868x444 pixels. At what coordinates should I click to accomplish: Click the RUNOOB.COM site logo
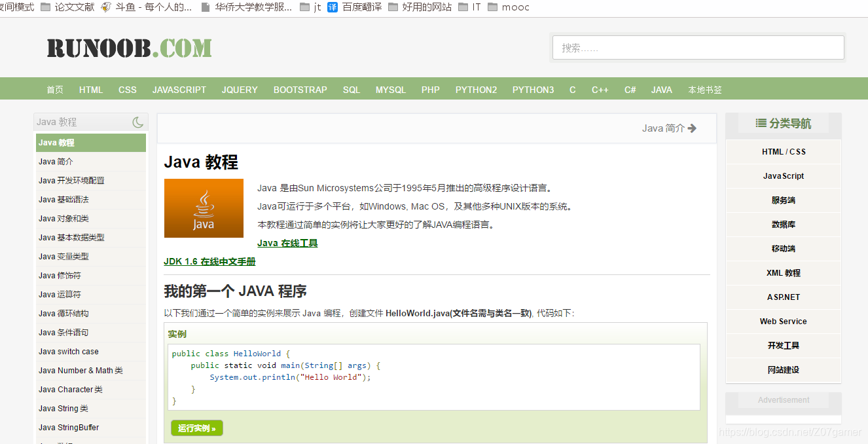[129, 48]
